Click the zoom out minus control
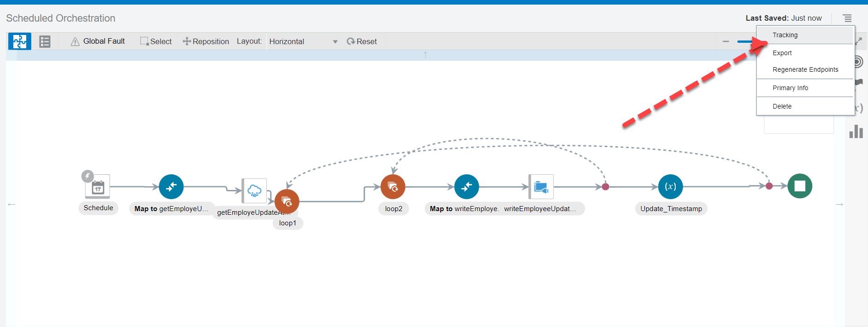 tap(726, 41)
